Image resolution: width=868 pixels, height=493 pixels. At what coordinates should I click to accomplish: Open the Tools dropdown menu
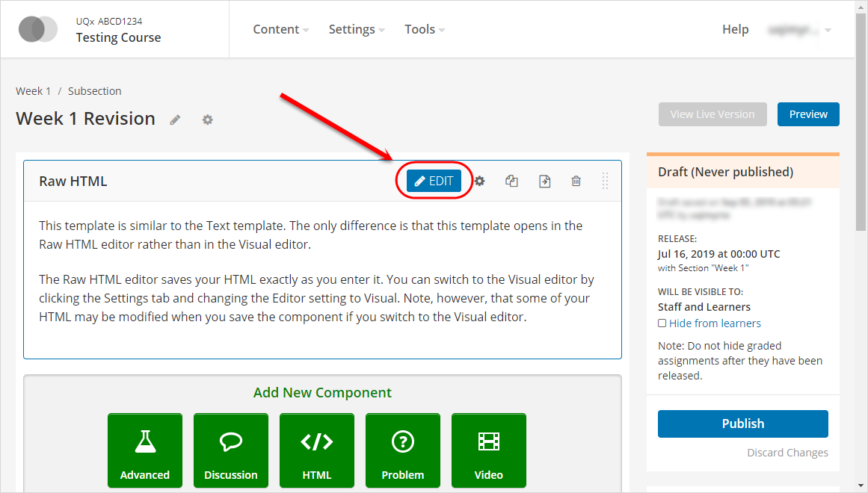click(419, 29)
